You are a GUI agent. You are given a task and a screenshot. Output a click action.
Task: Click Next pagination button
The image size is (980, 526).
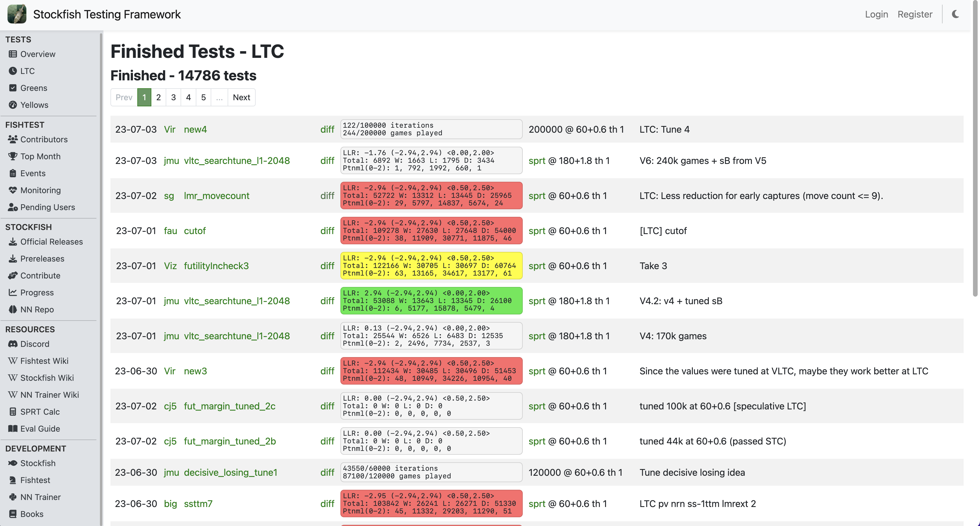(241, 97)
